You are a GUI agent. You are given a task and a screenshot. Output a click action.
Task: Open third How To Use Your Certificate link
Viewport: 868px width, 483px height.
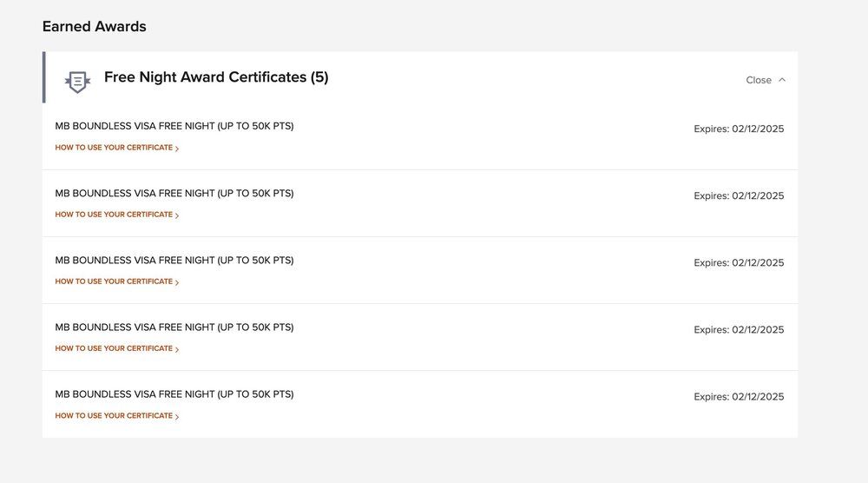click(x=114, y=281)
